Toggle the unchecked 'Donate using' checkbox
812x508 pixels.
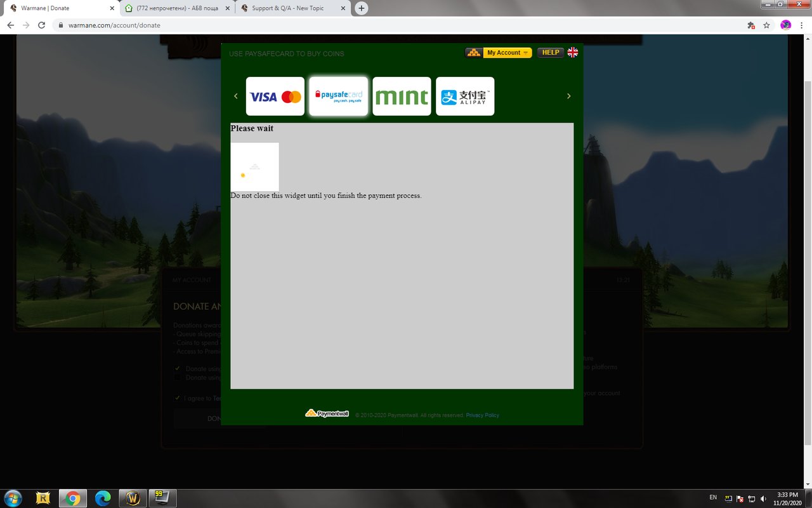[178, 377]
